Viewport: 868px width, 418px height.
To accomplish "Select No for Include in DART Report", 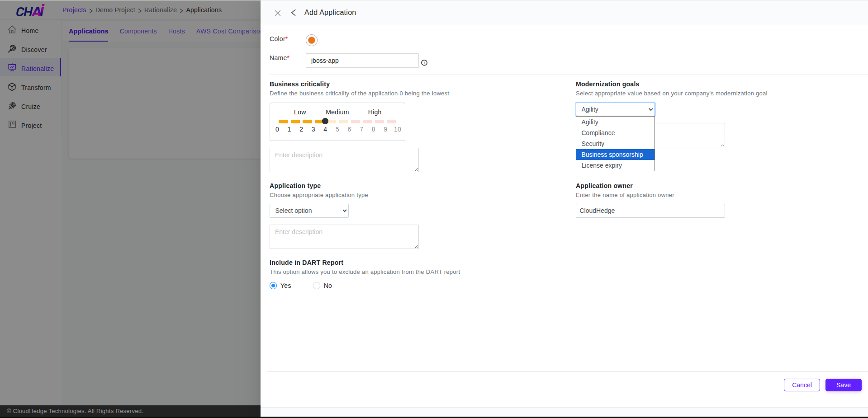I will 316,286.
